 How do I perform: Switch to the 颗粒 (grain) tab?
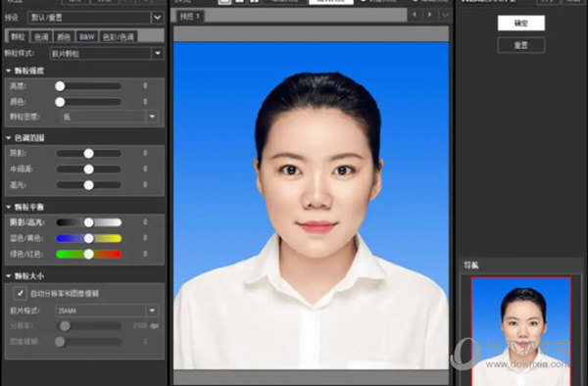click(x=18, y=36)
